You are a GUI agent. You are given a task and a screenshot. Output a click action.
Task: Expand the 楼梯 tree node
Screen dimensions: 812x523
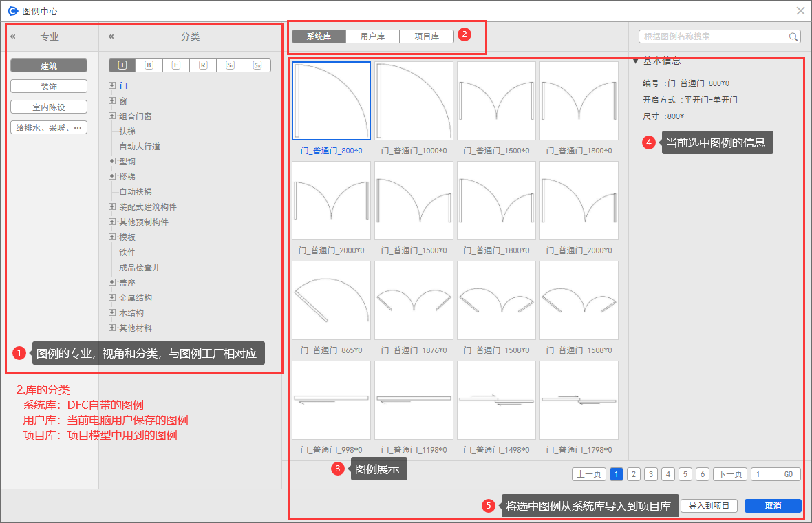(111, 177)
